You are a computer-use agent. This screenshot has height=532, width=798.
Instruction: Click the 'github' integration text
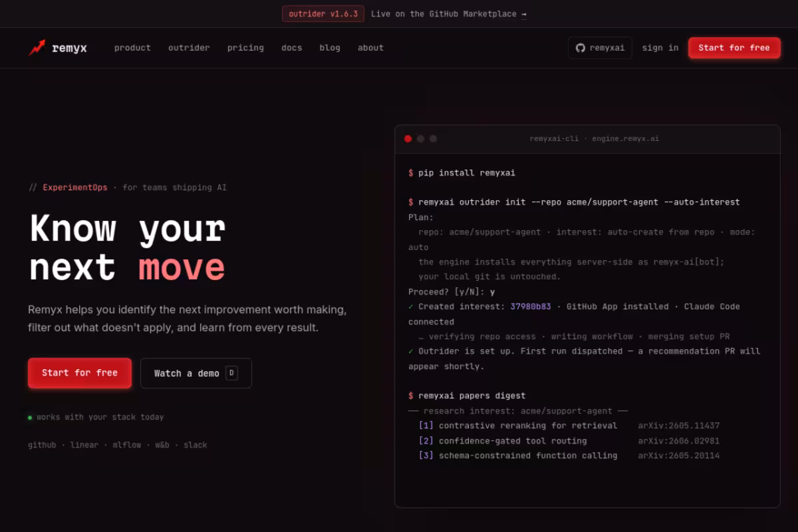pyautogui.click(x=42, y=445)
